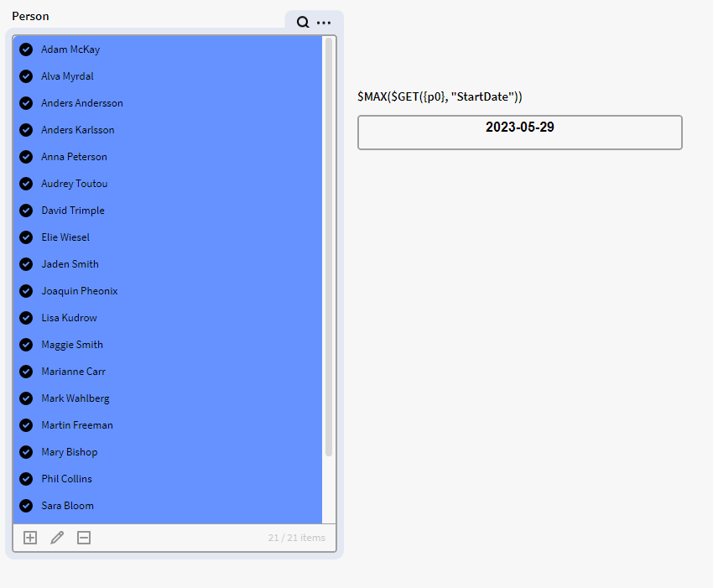Click the pencil edit icon
This screenshot has width=713, height=588.
(x=57, y=538)
